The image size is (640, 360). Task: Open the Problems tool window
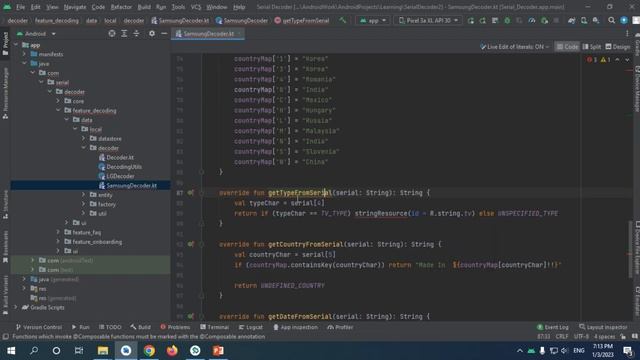[x=175, y=327]
